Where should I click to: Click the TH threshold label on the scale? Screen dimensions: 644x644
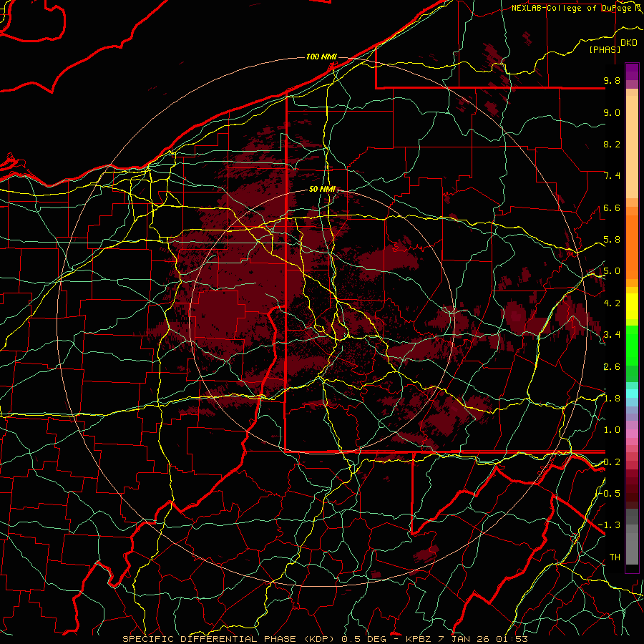point(615,557)
